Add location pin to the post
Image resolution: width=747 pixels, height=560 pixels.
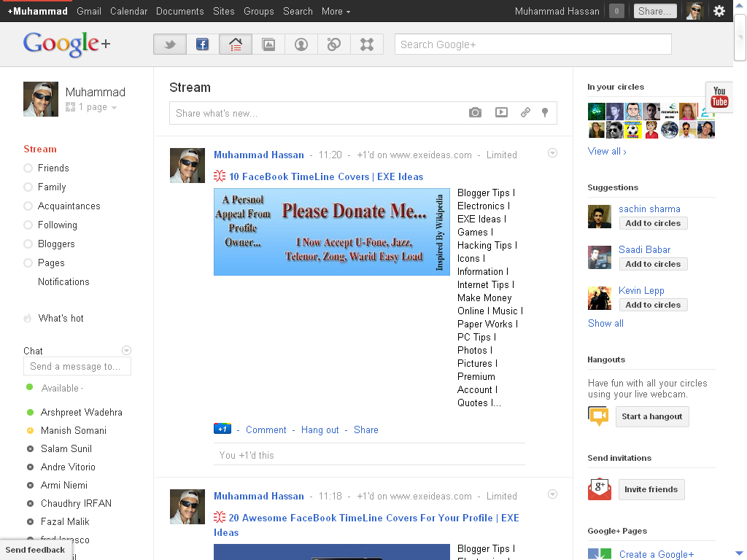[545, 112]
